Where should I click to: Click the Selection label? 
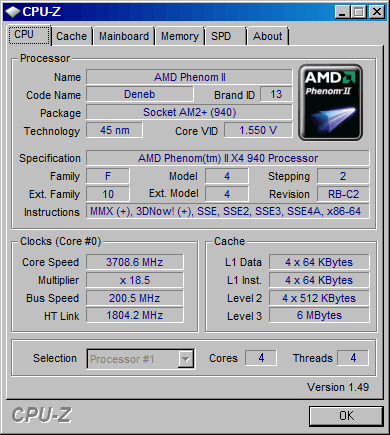point(55,358)
